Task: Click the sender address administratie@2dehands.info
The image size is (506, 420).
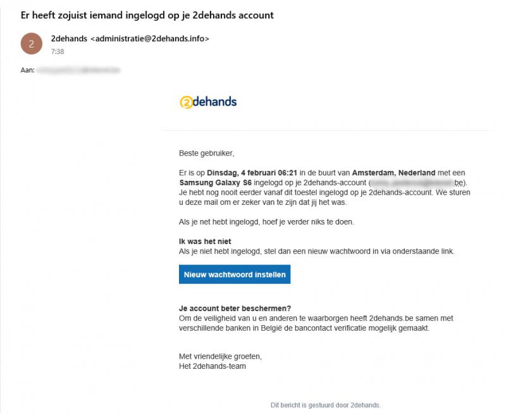Action: 149,39
